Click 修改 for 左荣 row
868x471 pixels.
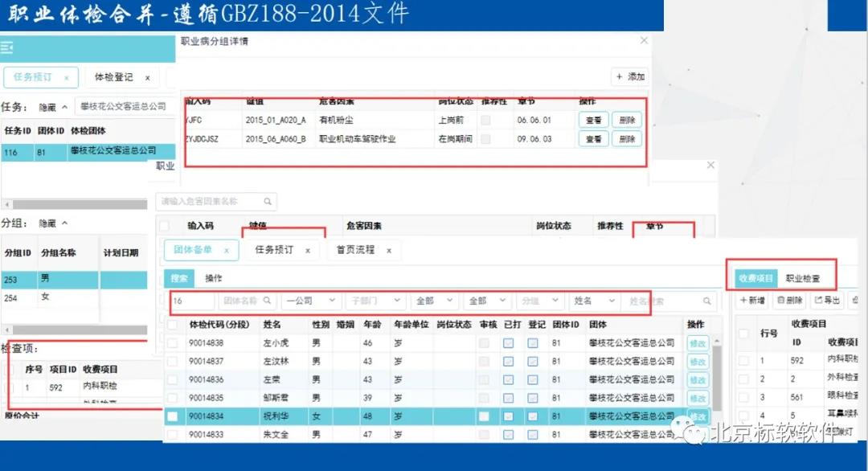click(698, 380)
